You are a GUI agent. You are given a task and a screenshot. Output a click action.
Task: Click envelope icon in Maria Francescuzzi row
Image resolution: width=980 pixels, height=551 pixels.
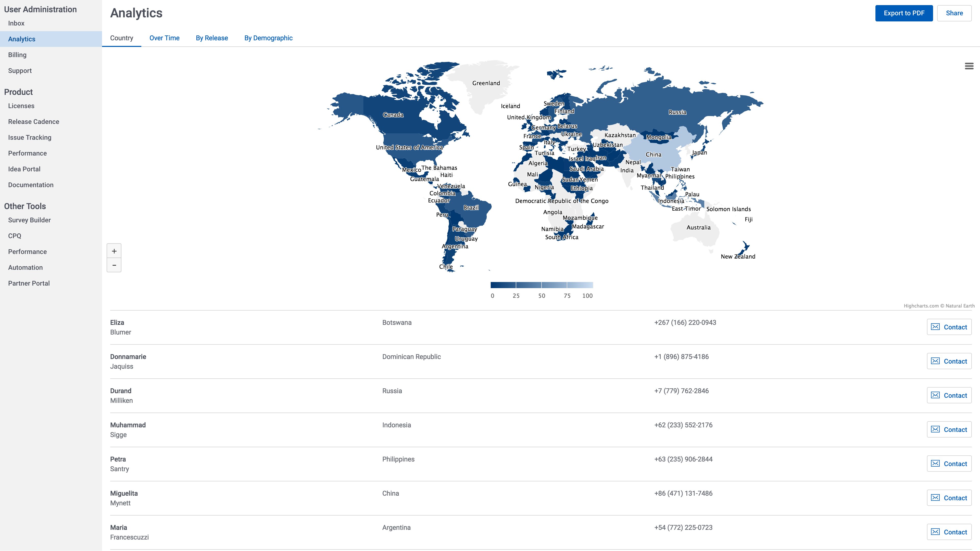(x=935, y=532)
